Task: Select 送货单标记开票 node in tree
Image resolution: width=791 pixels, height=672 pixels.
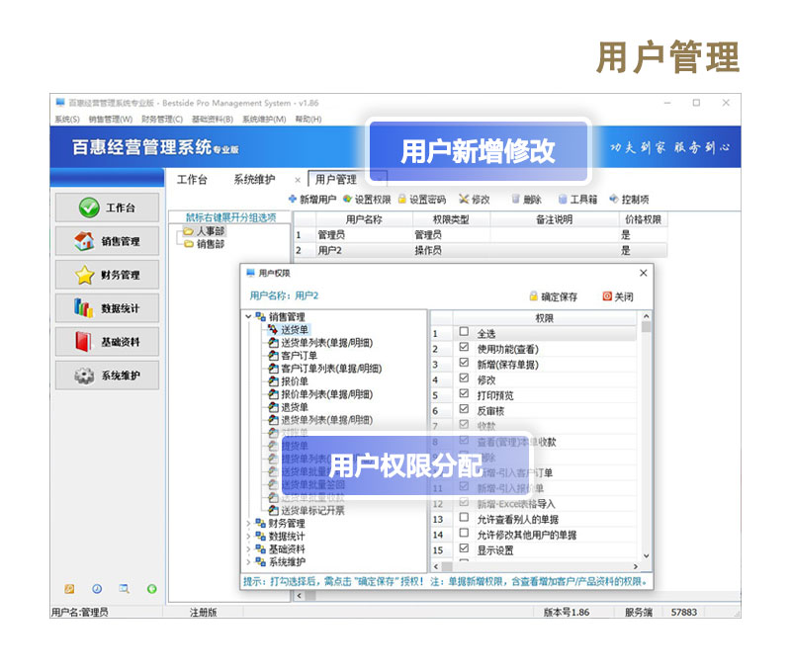Action: (307, 510)
